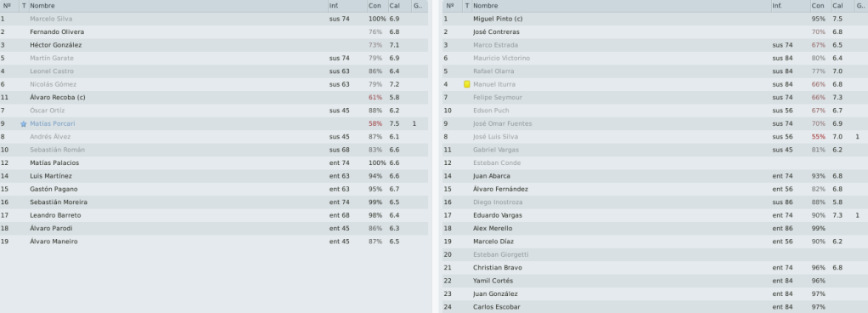The image size is (868, 313).
Task: Open Héctor González player profile
Action: [x=56, y=45]
